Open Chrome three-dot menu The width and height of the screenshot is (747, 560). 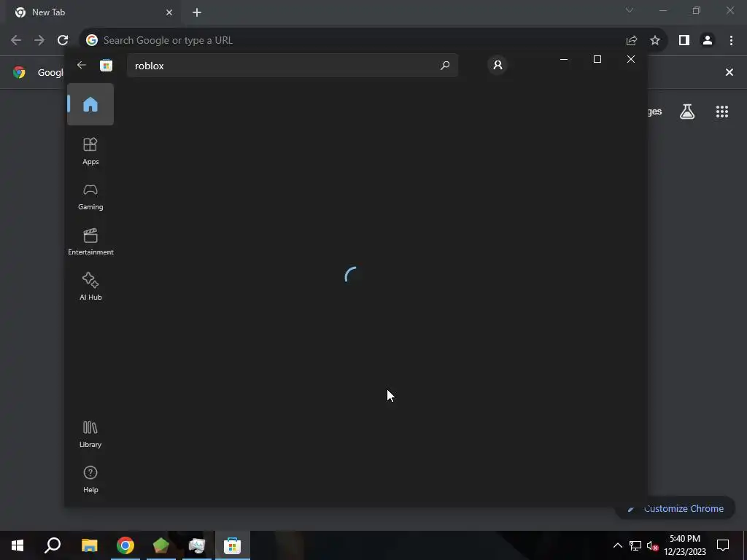click(731, 41)
